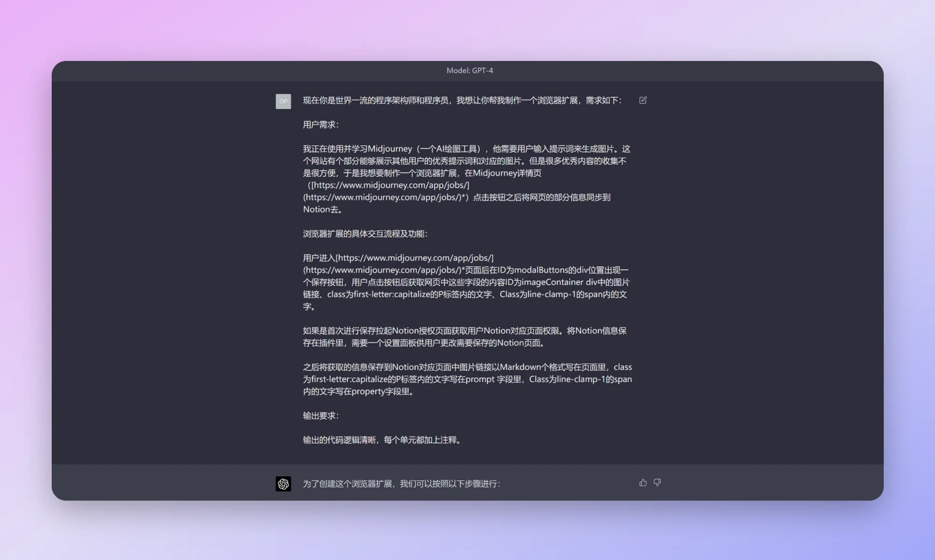Click the OP user avatar
Image resolution: width=935 pixels, height=560 pixels.
click(283, 101)
